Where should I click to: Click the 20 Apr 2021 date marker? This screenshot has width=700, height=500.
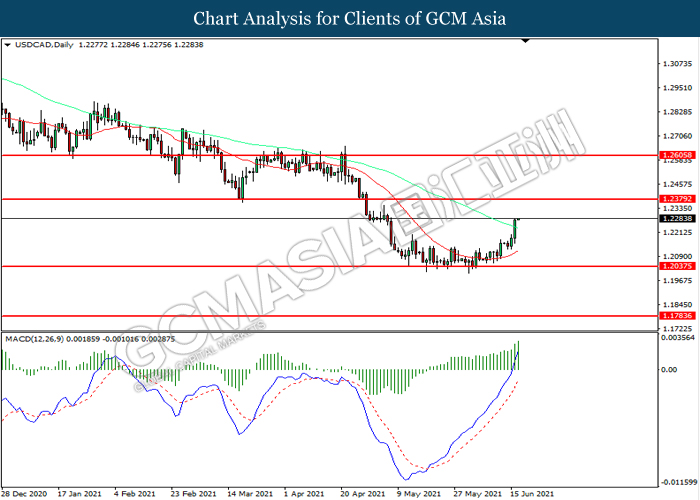click(x=362, y=494)
